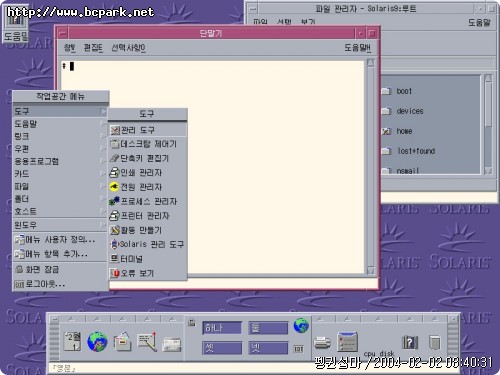Open the 창 menu in the terminal window
The width and height of the screenshot is (500, 375).
(70, 48)
